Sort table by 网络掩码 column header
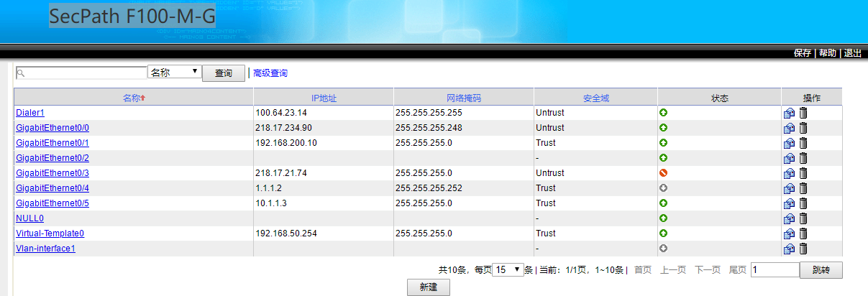The image size is (868, 296). pos(464,98)
